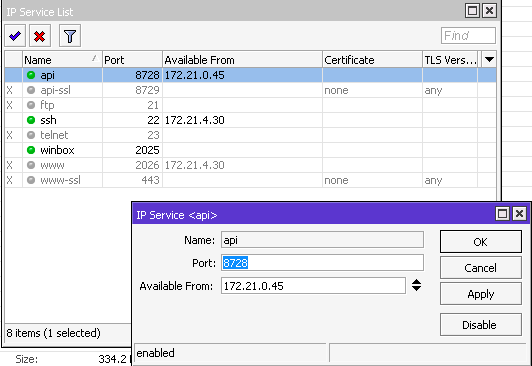532x366 pixels.
Task: Sort by the Available From column header
Action: (242, 60)
